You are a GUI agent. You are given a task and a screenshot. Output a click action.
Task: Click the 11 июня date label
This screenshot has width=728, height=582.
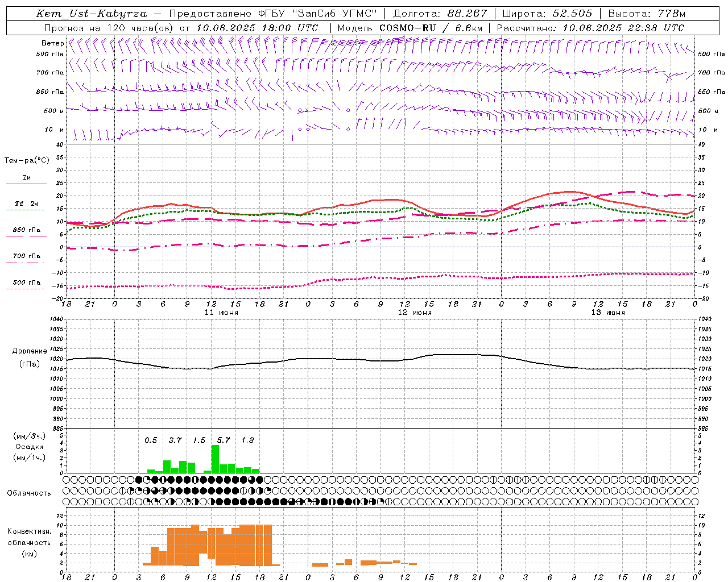(221, 313)
